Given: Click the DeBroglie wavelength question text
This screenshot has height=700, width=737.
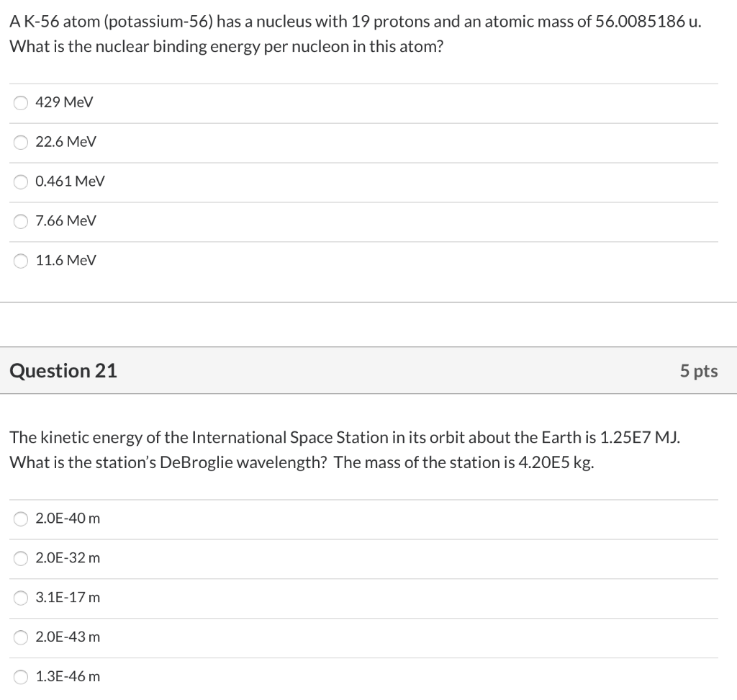Looking at the screenshot, I should tap(345, 449).
